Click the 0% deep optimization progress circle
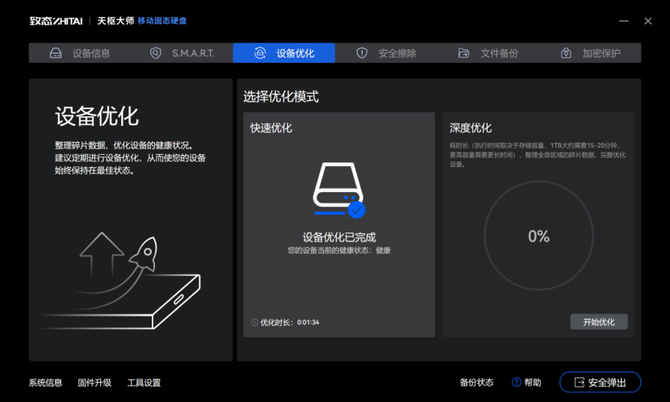The width and height of the screenshot is (670, 402). pos(538,237)
